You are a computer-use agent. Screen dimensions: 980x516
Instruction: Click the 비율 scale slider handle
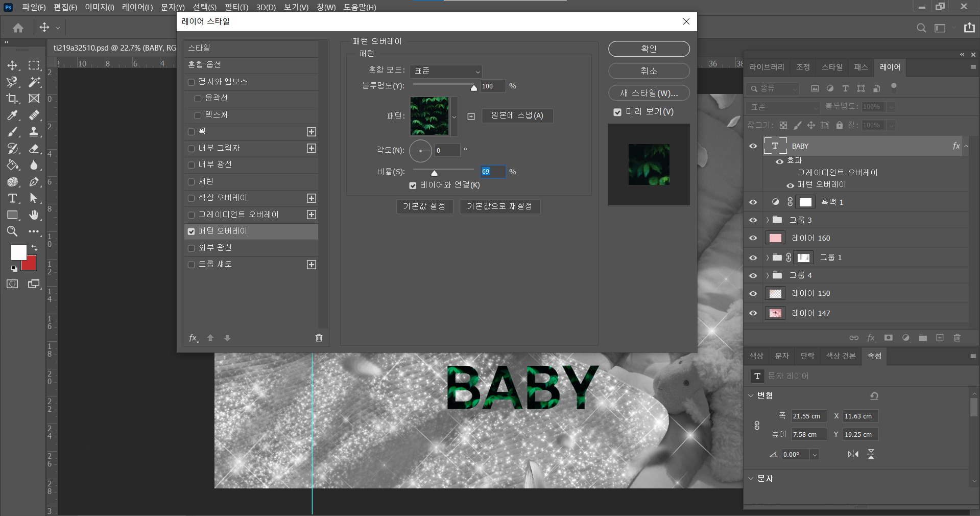pos(434,173)
